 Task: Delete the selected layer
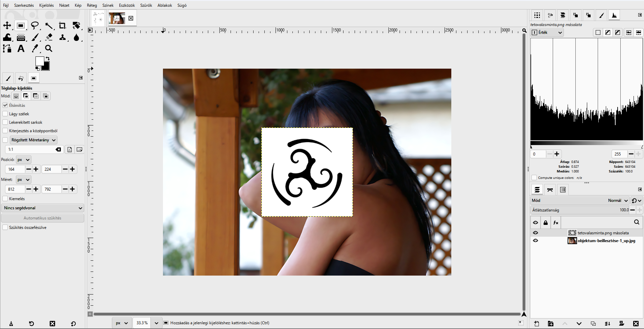tap(636, 324)
